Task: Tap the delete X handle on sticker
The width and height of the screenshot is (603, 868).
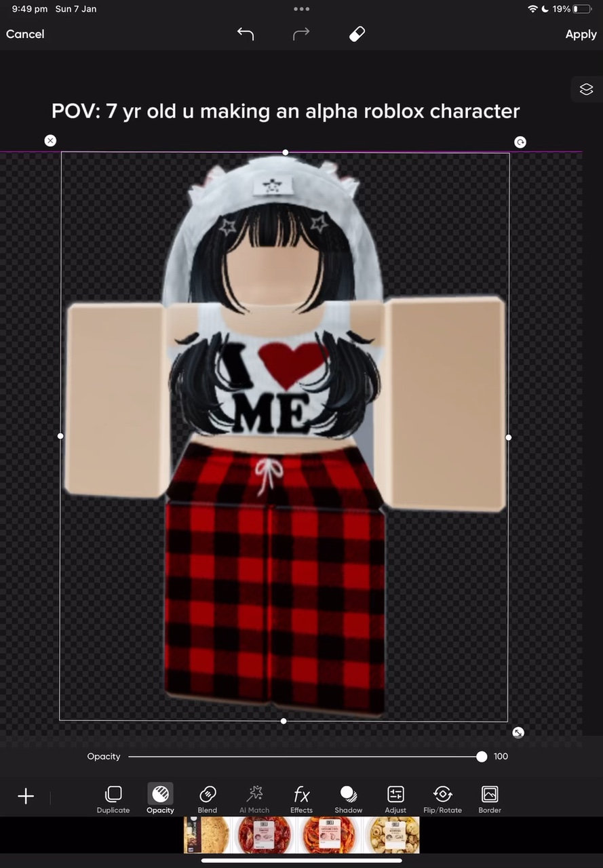Action: (x=50, y=140)
